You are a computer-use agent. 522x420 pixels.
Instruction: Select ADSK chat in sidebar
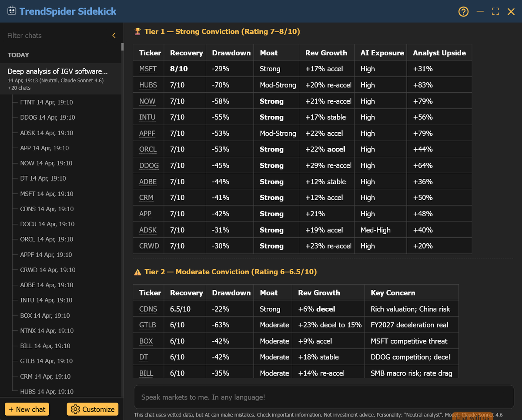[47, 133]
